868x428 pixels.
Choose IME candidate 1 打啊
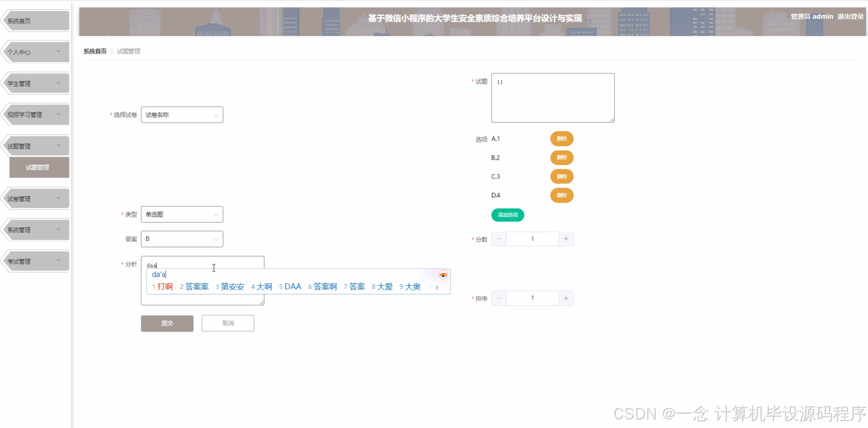163,287
